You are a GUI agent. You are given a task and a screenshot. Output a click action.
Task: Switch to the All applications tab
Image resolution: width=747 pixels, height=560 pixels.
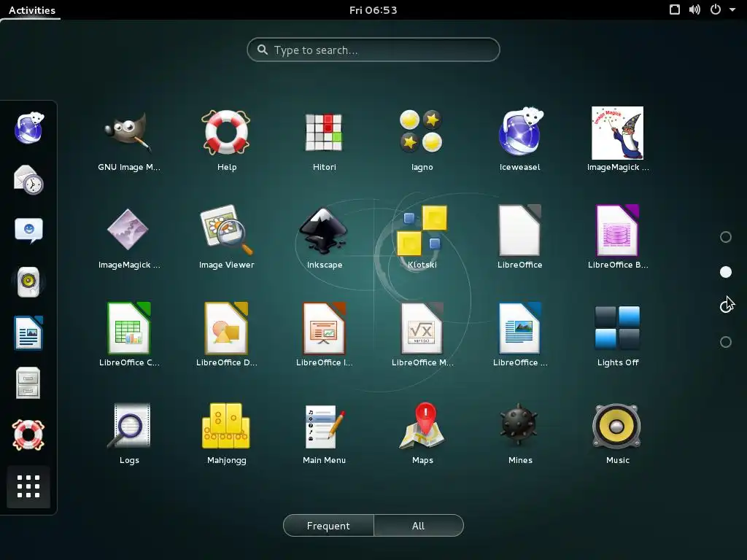point(418,525)
